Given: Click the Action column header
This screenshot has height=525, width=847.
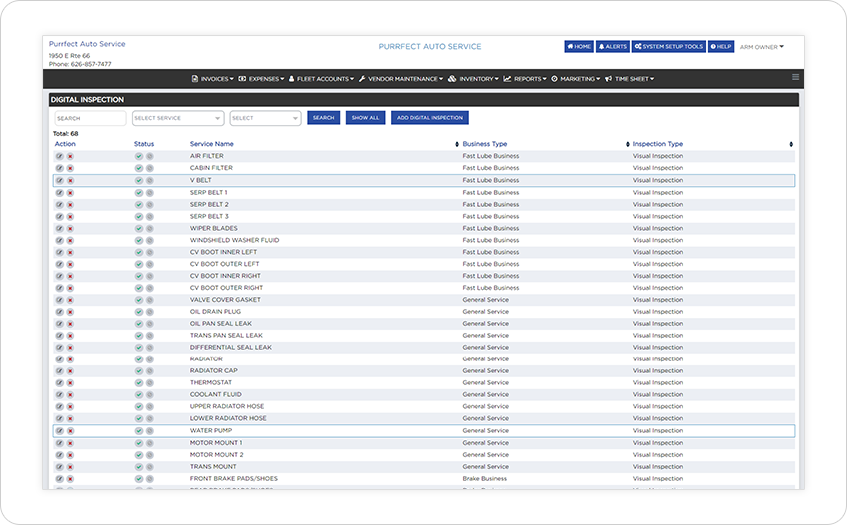Looking at the screenshot, I should (65, 144).
